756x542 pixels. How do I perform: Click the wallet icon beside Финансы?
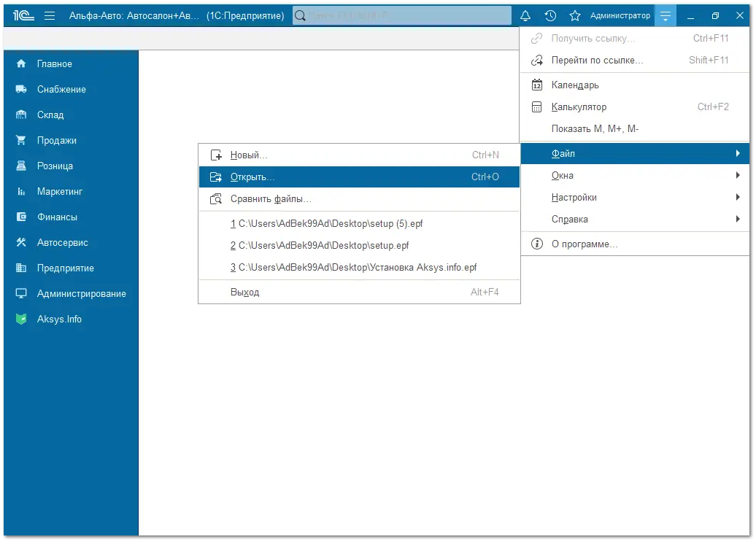20,217
